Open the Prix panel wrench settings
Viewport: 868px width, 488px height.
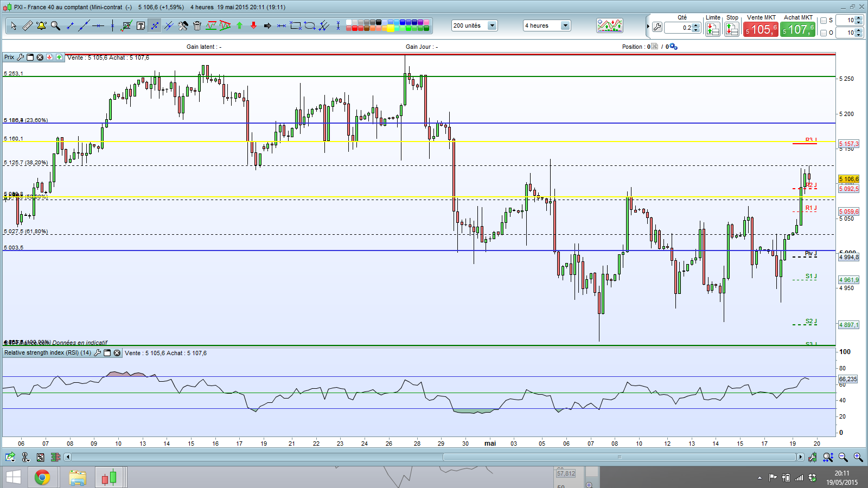(x=20, y=57)
